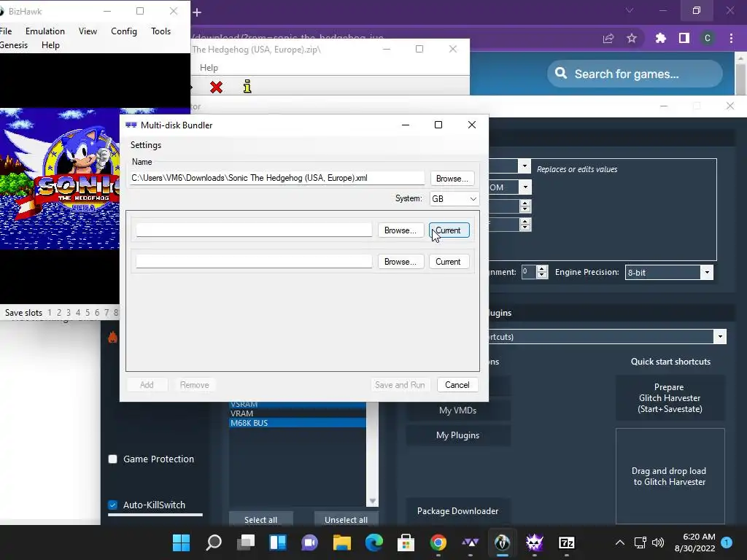Open Chrome extensions puzzle icon
This screenshot has height=560, width=747.
(x=660, y=38)
